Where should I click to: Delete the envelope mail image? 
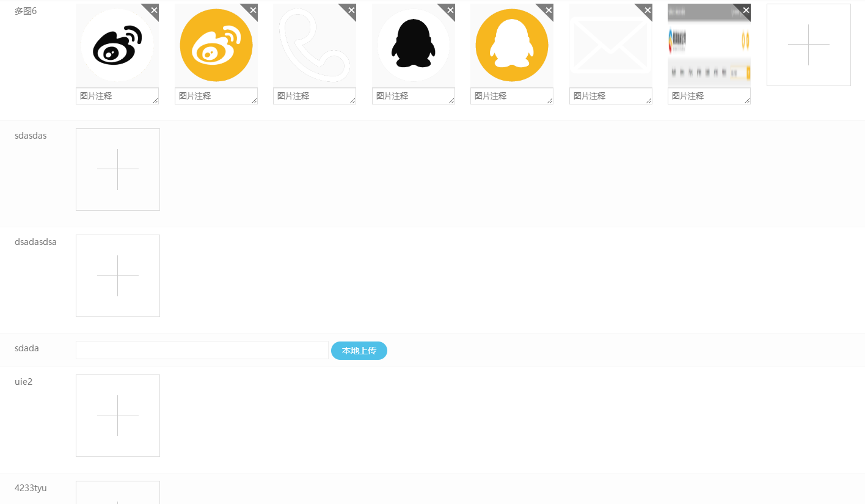[x=648, y=10]
